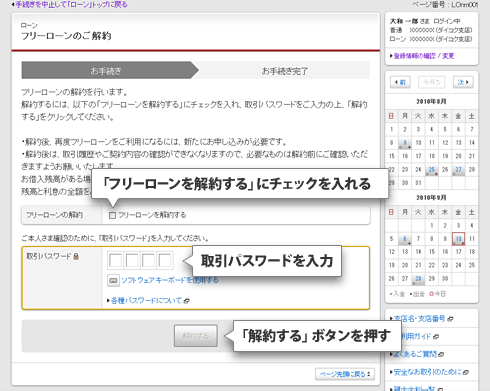The width and height of the screenshot is (490, 391).
Task: Focus the fourth 取引パスワード digit box
Action: (x=165, y=260)
